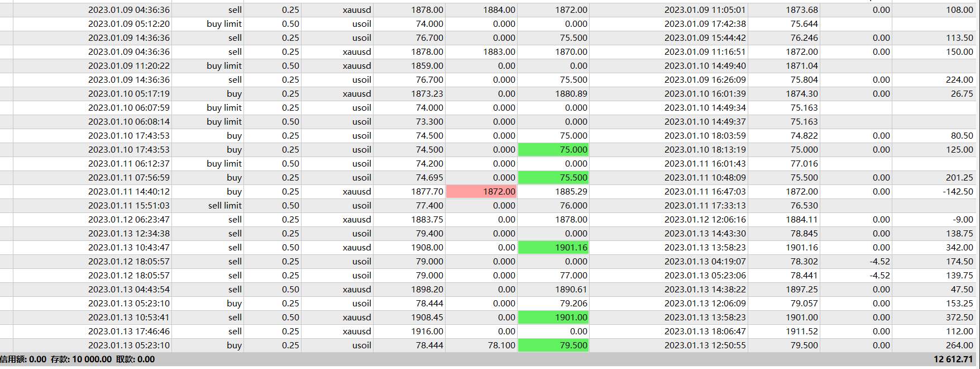Click the total balance 12 612.71
The image size is (980, 369).
tap(953, 359)
